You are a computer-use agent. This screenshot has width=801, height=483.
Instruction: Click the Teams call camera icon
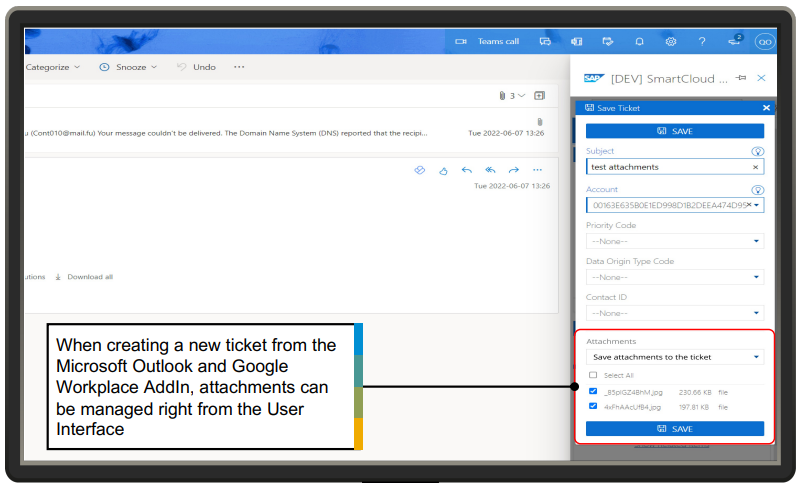click(x=461, y=41)
